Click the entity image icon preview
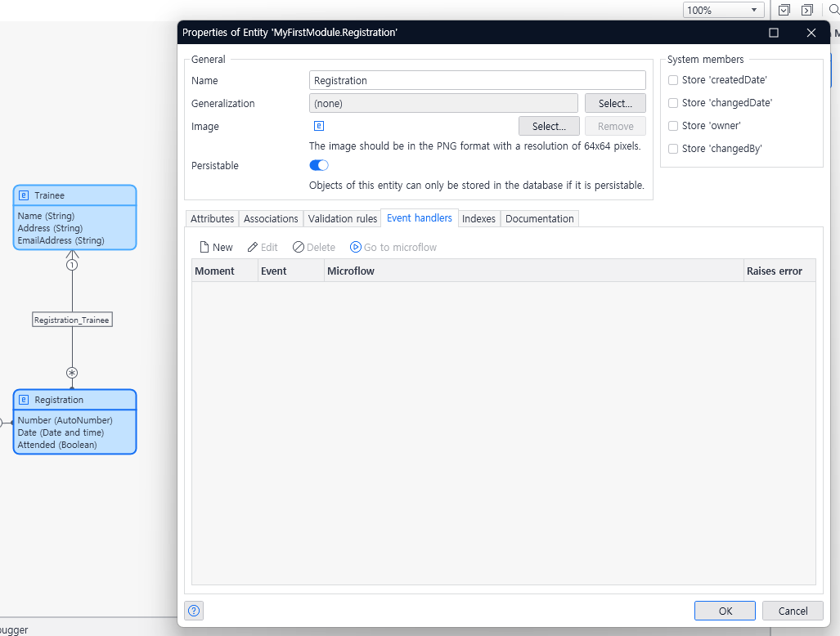Screen dimensions: 840x636 [319, 126]
